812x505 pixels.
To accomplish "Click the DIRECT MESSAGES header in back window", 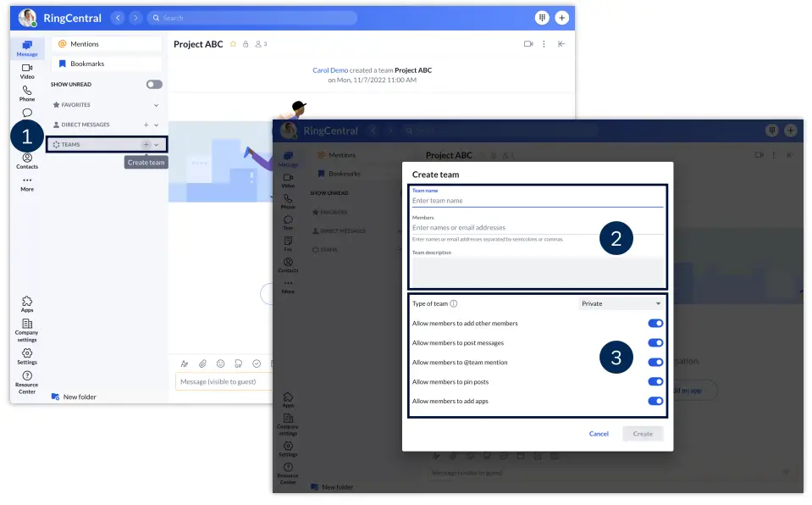I will click(x=86, y=125).
